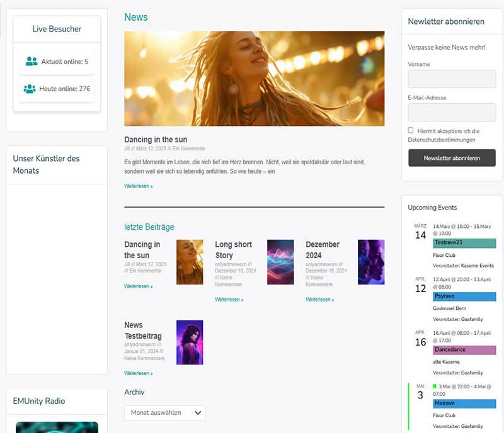Select the Dancedance event label
The height and width of the screenshot is (433, 504).
click(x=464, y=350)
